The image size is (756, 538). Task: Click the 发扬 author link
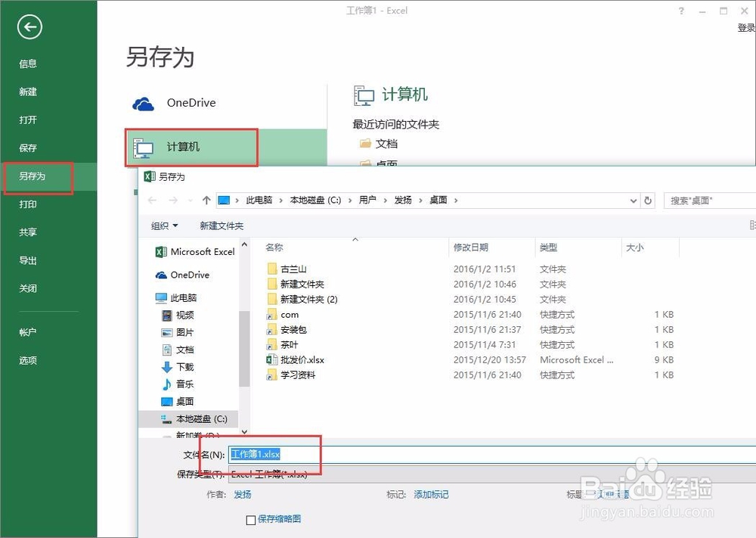[243, 495]
